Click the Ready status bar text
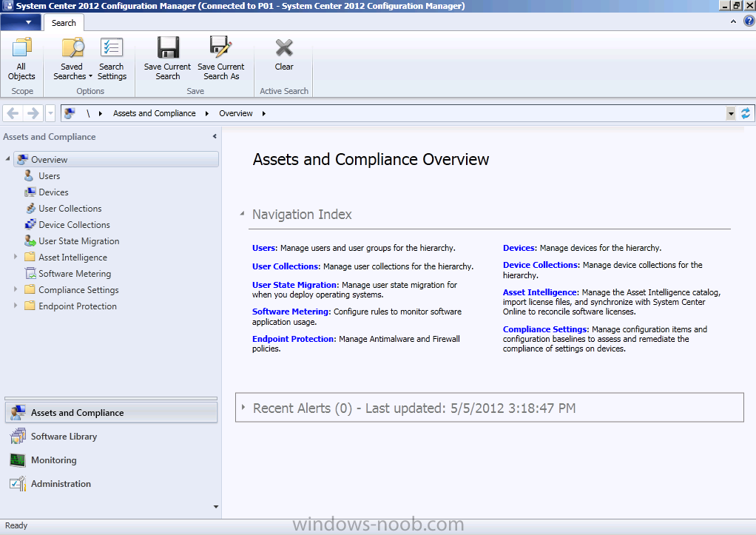The width and height of the screenshot is (756, 535). click(x=16, y=525)
